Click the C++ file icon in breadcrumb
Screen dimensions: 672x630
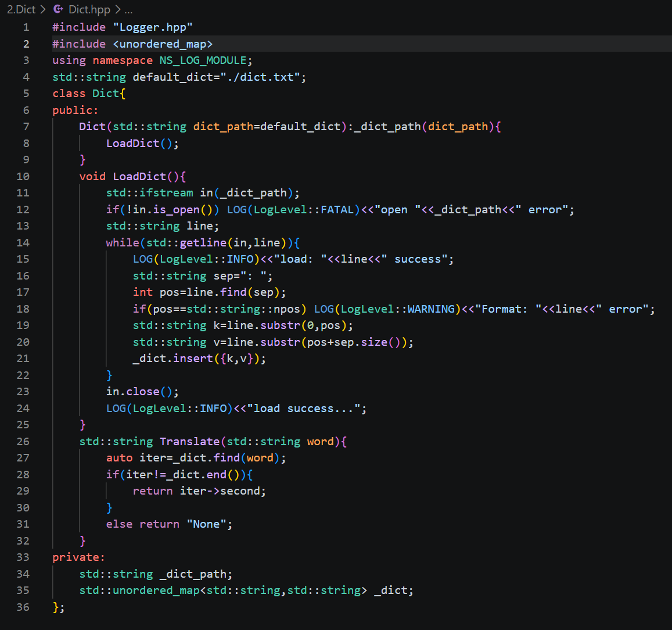58,9
